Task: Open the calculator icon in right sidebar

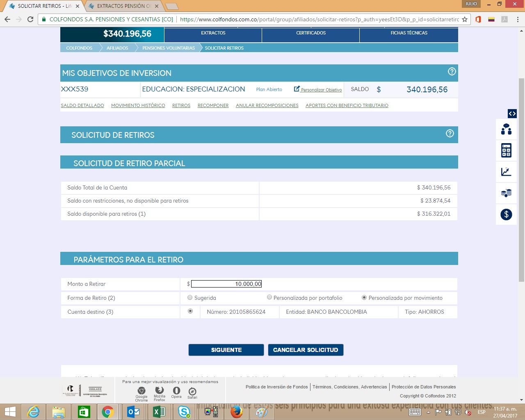Action: (x=506, y=151)
